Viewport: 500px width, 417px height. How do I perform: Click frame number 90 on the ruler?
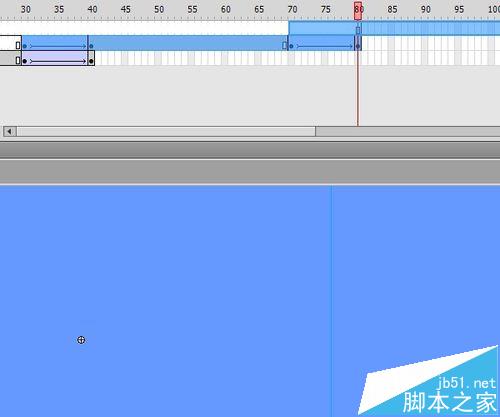pyautogui.click(x=426, y=9)
